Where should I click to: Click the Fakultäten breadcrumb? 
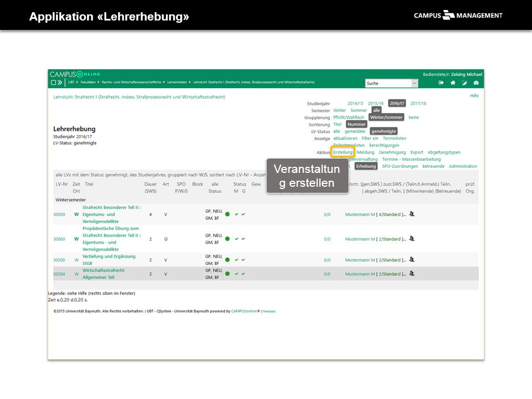[88, 82]
